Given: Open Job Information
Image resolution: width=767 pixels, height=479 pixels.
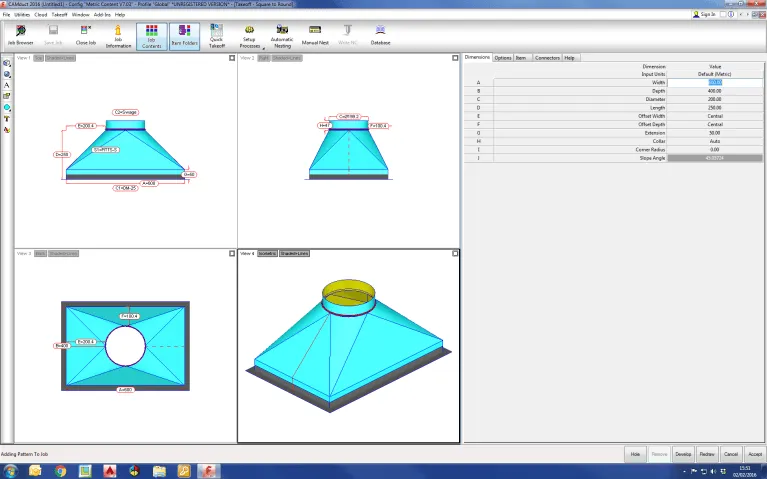Looking at the screenshot, I should click(x=118, y=37).
